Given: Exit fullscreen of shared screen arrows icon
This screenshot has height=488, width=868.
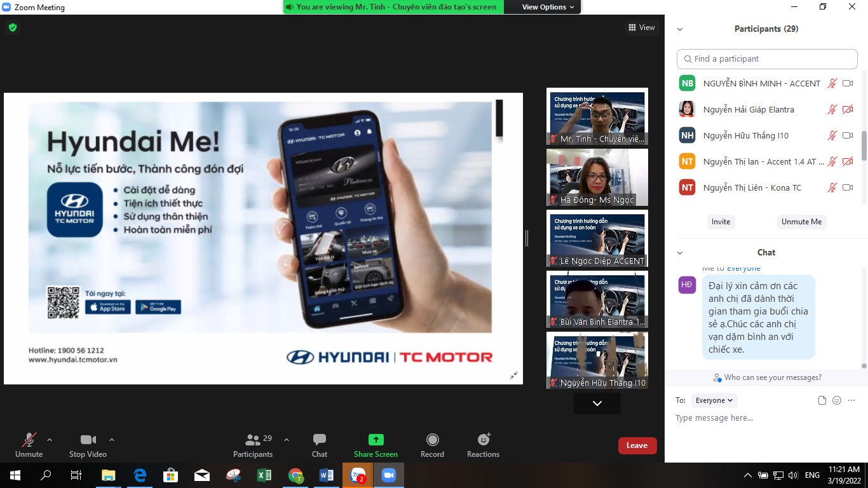Looking at the screenshot, I should (x=513, y=376).
